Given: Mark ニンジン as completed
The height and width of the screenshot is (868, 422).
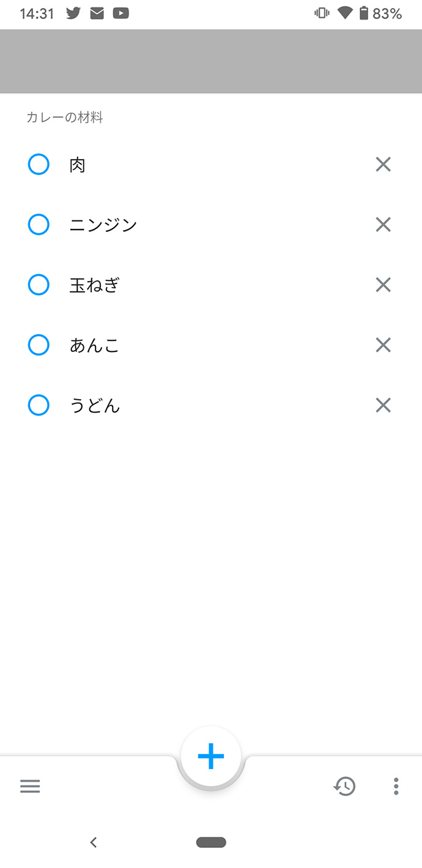Looking at the screenshot, I should tap(39, 225).
